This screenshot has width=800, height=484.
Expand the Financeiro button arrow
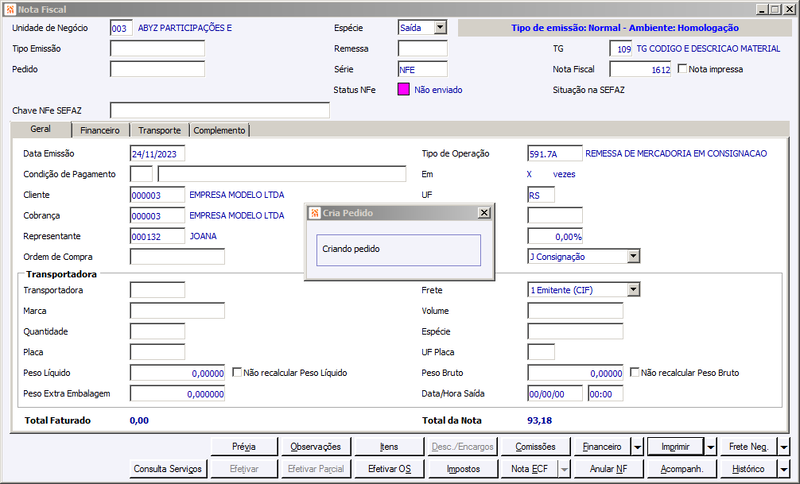point(638,447)
